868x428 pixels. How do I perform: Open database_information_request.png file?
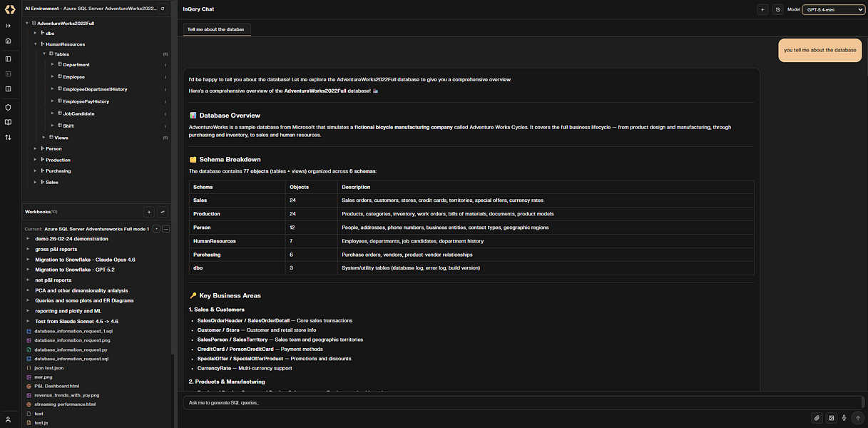[x=73, y=340]
